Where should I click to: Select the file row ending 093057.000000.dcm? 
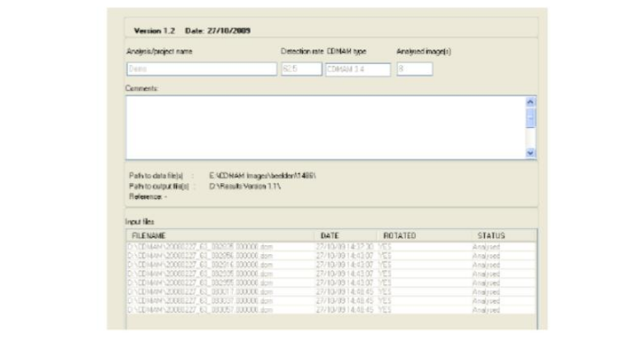[x=331, y=310]
